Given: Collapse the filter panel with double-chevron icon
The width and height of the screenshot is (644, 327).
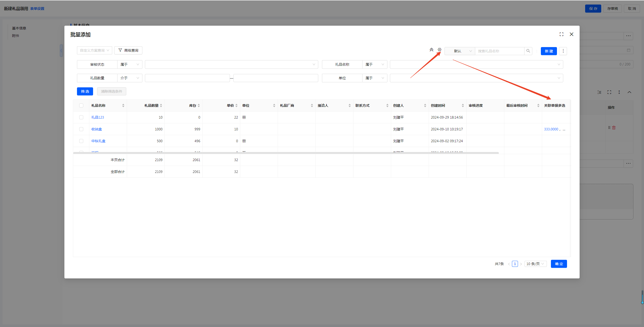Looking at the screenshot, I should click(x=431, y=50).
